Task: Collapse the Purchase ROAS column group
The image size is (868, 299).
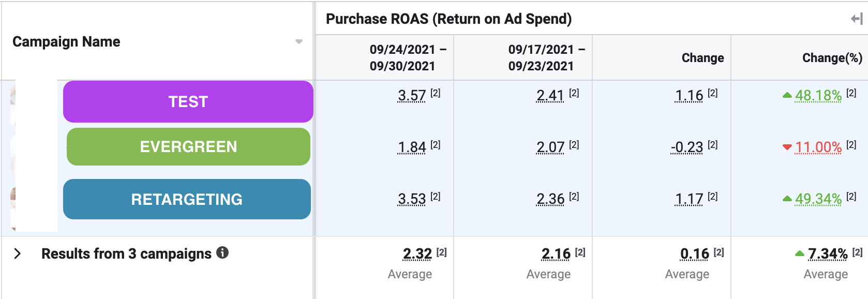Action: pyautogui.click(x=856, y=19)
